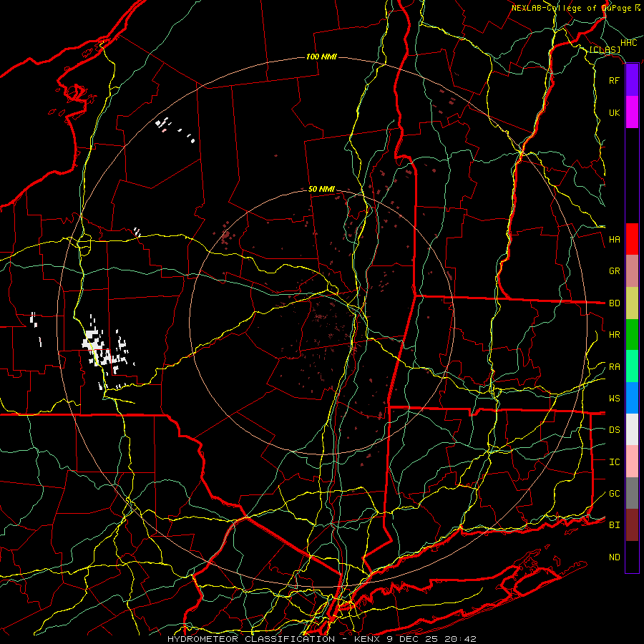This screenshot has height=644, width=644.
Task: Click the UK legend label
Action: (615, 112)
